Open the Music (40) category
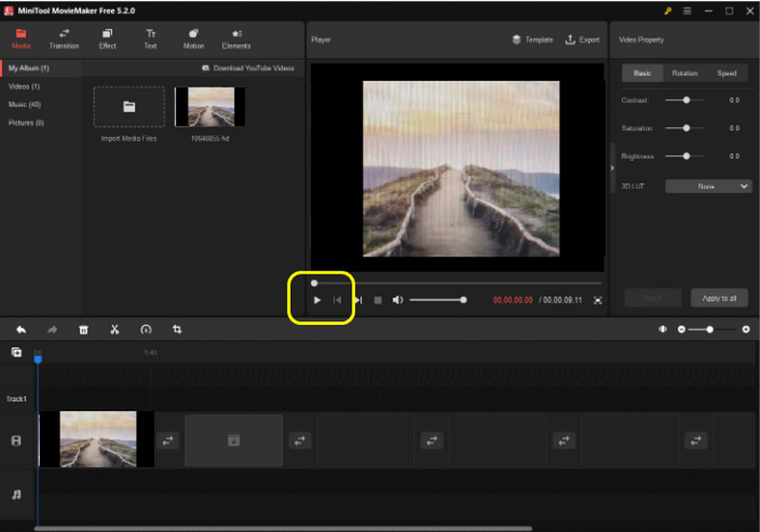This screenshot has width=760, height=532. 24,104
